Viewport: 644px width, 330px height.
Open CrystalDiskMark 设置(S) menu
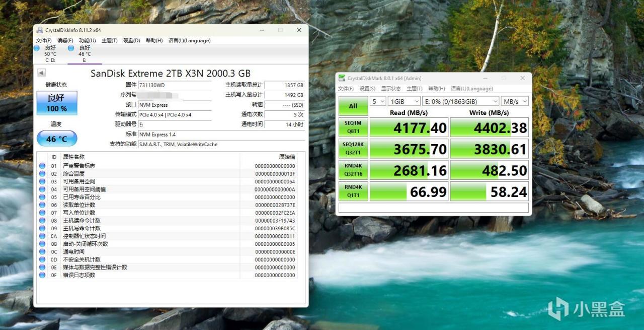click(367, 89)
